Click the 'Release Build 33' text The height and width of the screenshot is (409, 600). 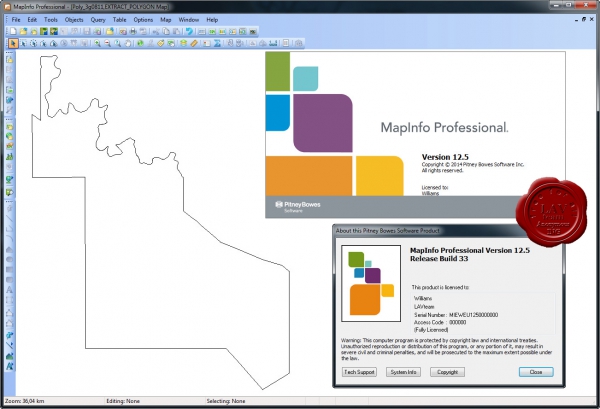click(x=439, y=259)
